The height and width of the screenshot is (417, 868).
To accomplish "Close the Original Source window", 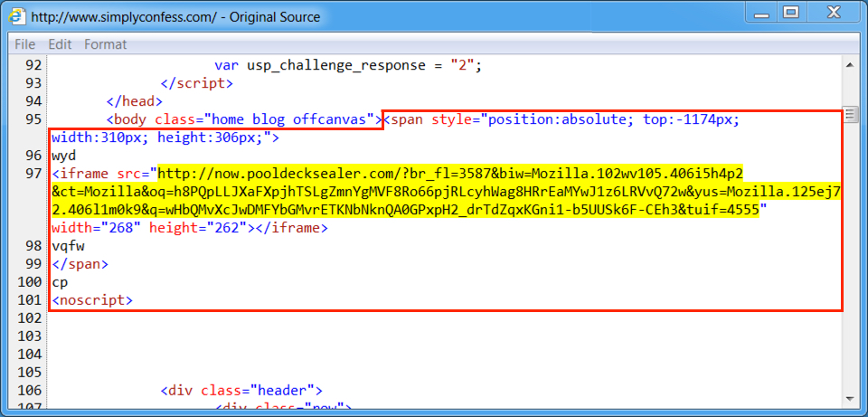I will [x=833, y=14].
